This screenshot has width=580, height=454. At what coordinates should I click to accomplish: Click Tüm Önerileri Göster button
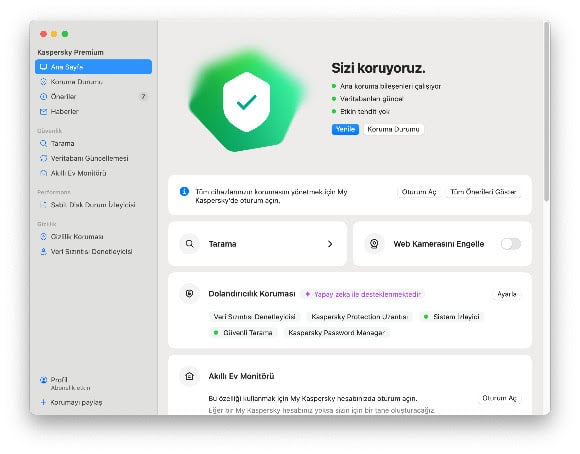click(483, 192)
